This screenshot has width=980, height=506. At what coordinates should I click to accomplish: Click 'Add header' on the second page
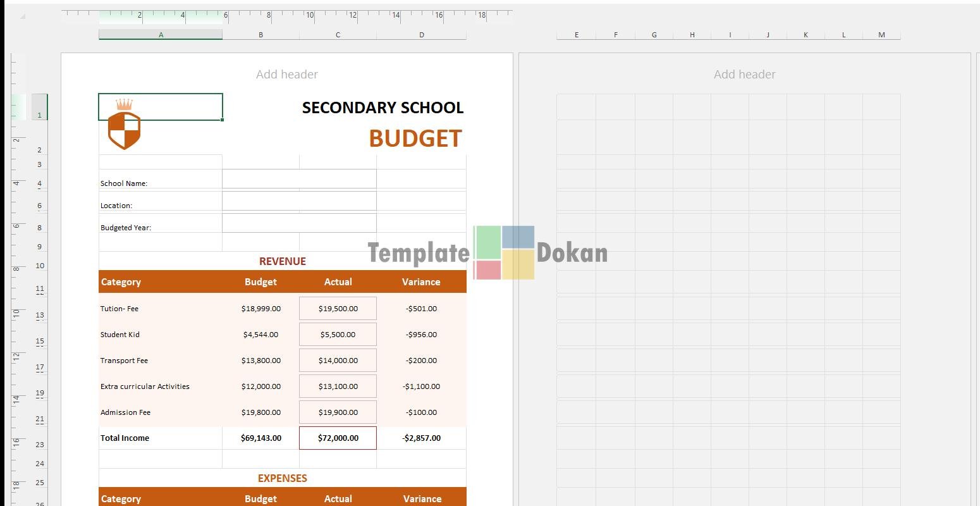coord(744,75)
